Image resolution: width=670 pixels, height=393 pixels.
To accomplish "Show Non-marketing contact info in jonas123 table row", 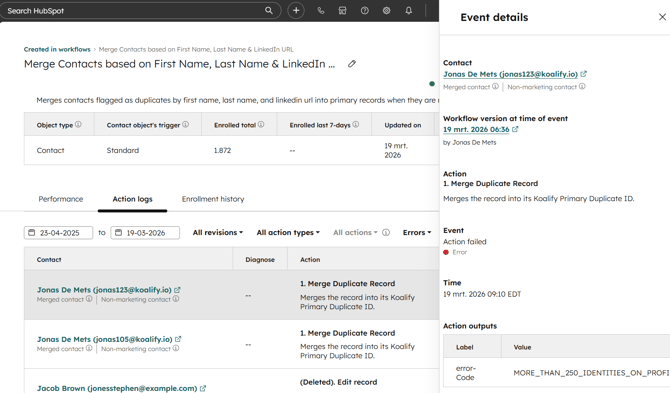I will pyautogui.click(x=176, y=299).
